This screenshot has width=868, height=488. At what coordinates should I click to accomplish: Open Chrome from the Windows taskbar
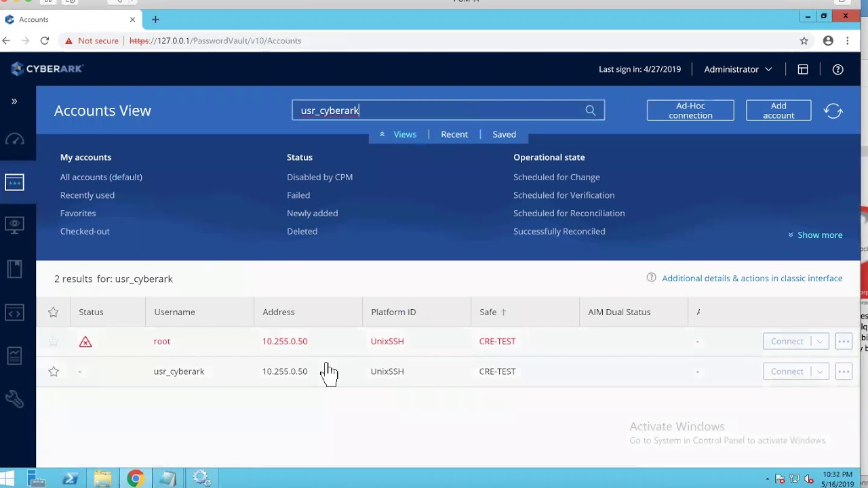(x=136, y=479)
